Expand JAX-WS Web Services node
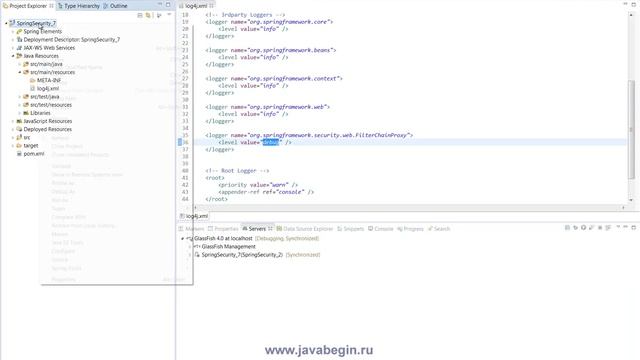640x360 pixels. [13, 48]
